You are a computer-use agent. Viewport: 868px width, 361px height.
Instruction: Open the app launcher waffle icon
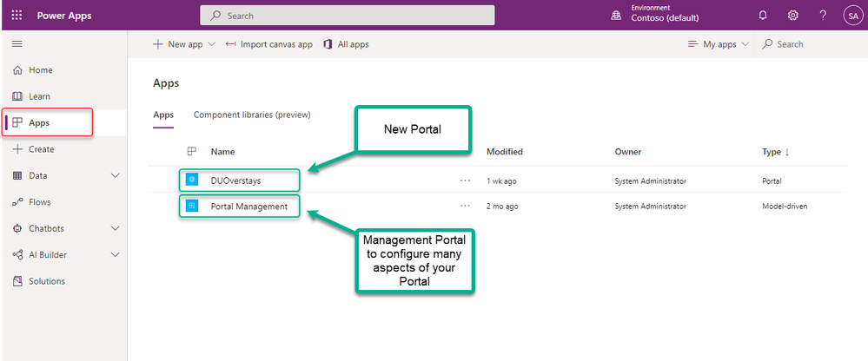pyautogui.click(x=17, y=16)
